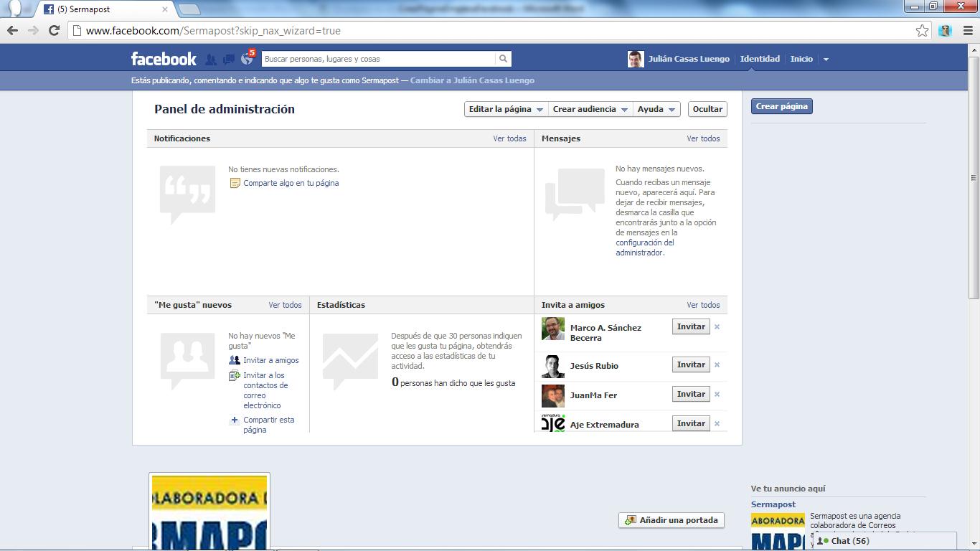The height and width of the screenshot is (551, 980).
Task: Open the Chrome menu icon
Action: point(967,30)
